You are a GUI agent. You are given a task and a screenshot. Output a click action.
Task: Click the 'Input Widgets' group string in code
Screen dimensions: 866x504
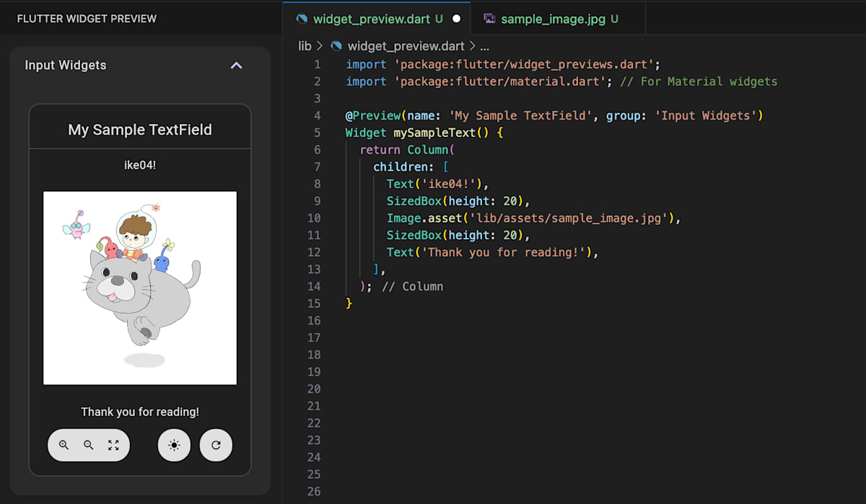pos(706,115)
